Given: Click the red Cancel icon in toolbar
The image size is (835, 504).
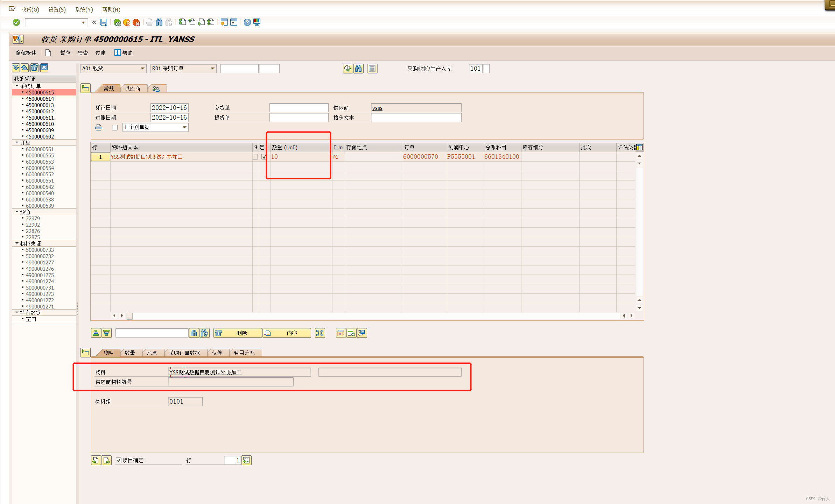Looking at the screenshot, I should [136, 22].
